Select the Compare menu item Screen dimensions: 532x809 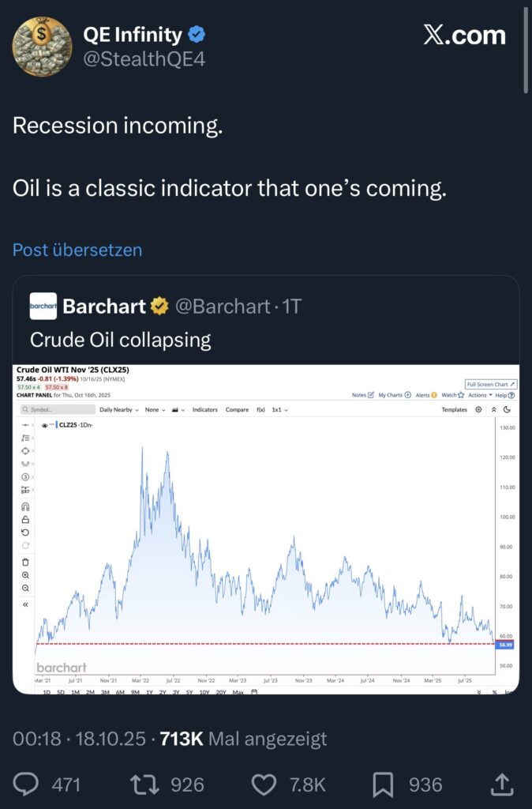[x=237, y=410]
